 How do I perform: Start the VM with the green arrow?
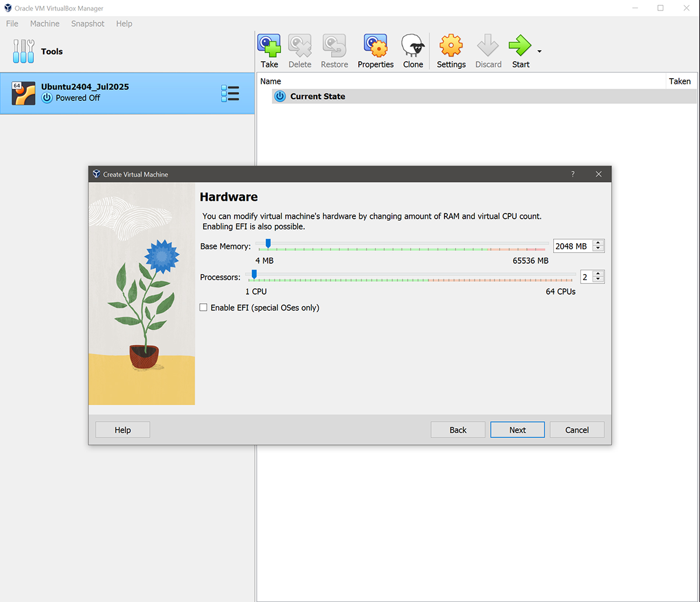tap(520, 45)
